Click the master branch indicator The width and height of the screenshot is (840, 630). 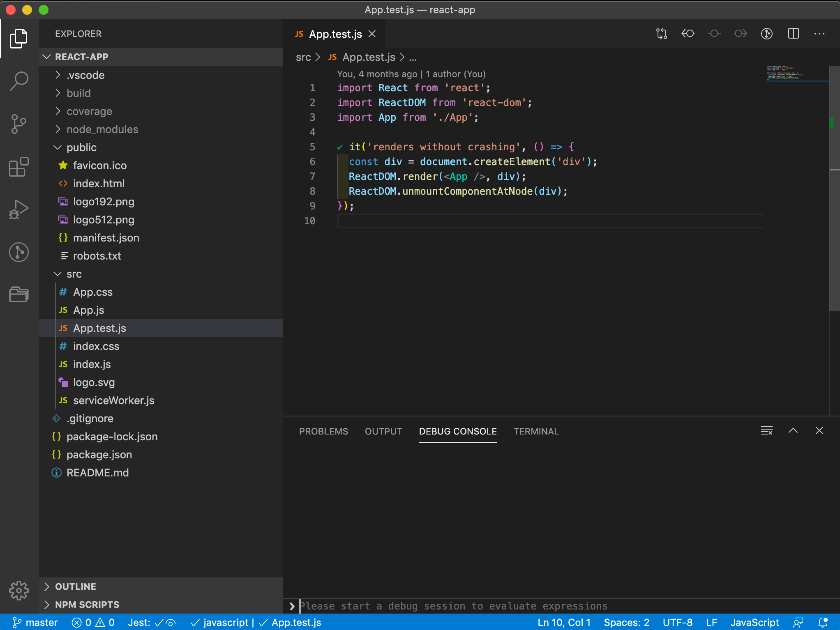[x=35, y=622]
